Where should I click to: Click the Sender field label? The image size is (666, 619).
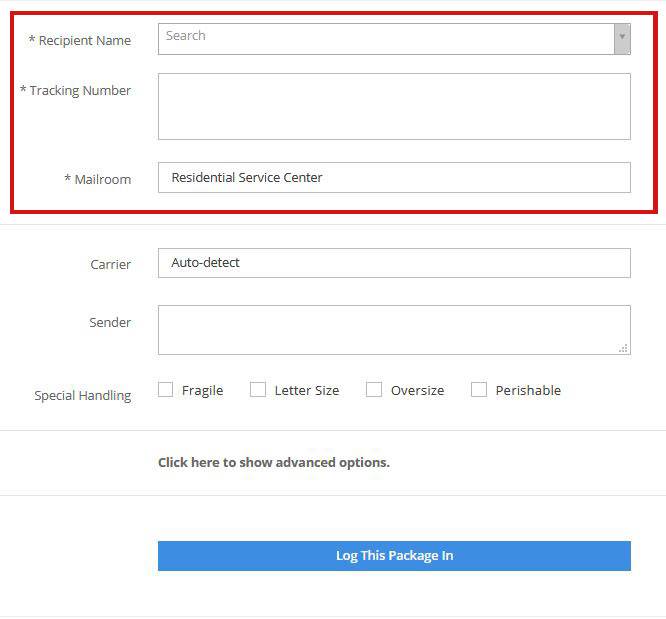110,323
